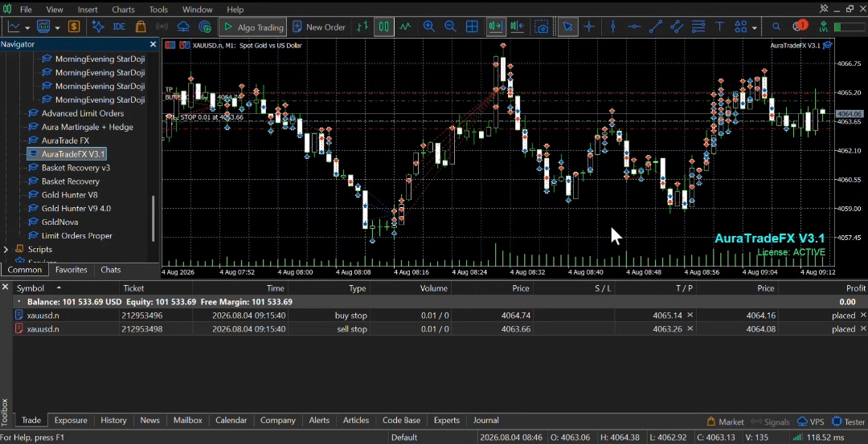Image resolution: width=868 pixels, height=444 pixels.
Task: Close the Toolbox panel
Action: pyautogui.click(x=5, y=287)
